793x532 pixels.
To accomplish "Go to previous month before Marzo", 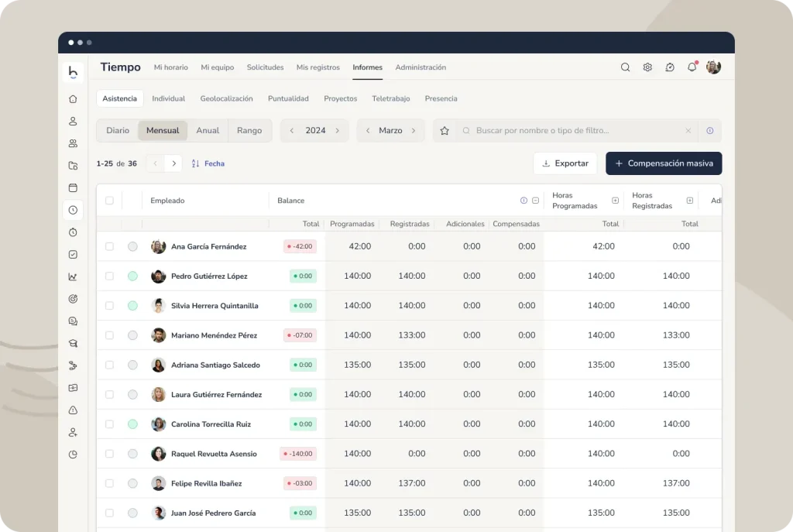I will point(368,130).
